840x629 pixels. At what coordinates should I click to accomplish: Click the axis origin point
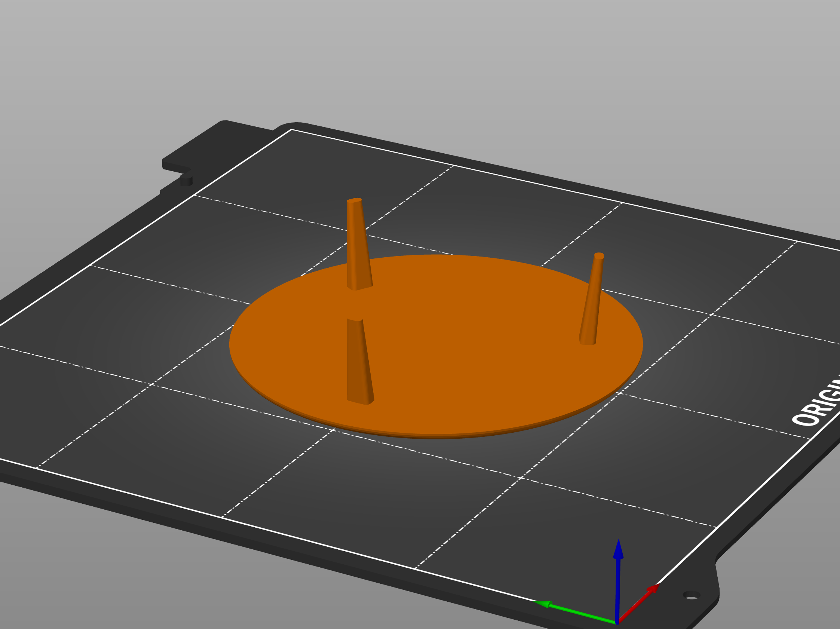(x=617, y=622)
